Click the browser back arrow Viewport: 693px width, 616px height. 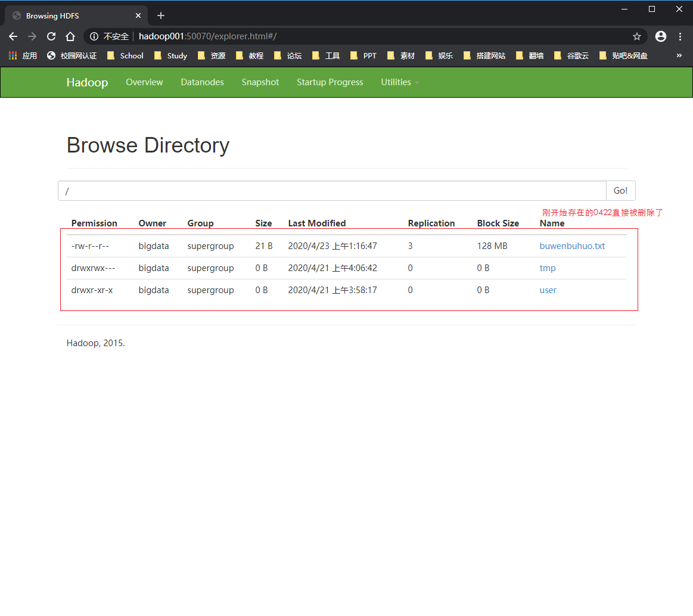click(x=13, y=37)
